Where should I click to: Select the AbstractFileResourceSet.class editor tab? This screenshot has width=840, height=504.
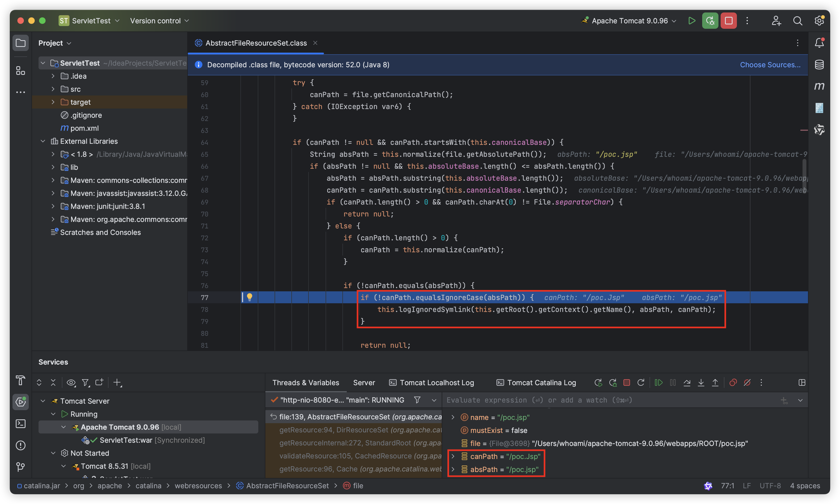point(256,43)
